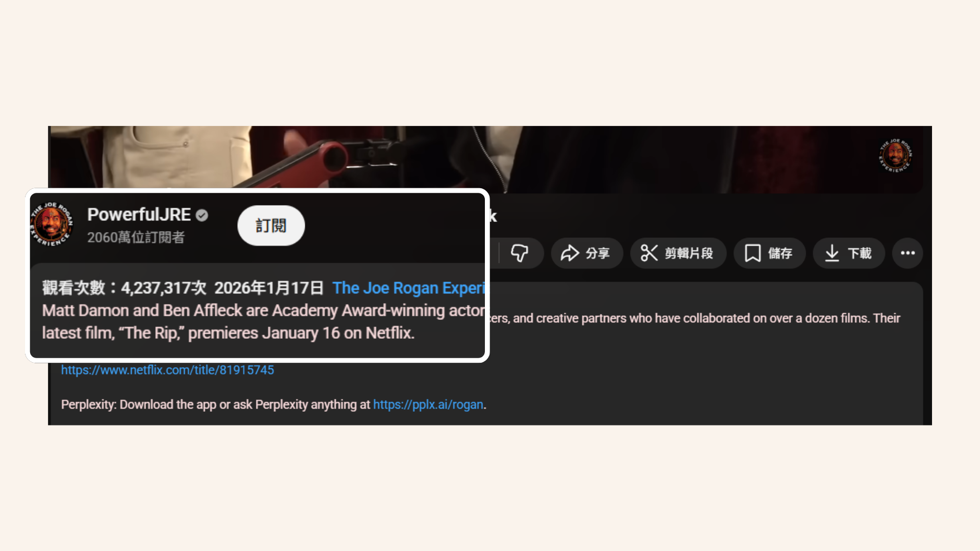Click the dislike thumbs-down icon
The width and height of the screenshot is (980, 551).
(x=520, y=253)
